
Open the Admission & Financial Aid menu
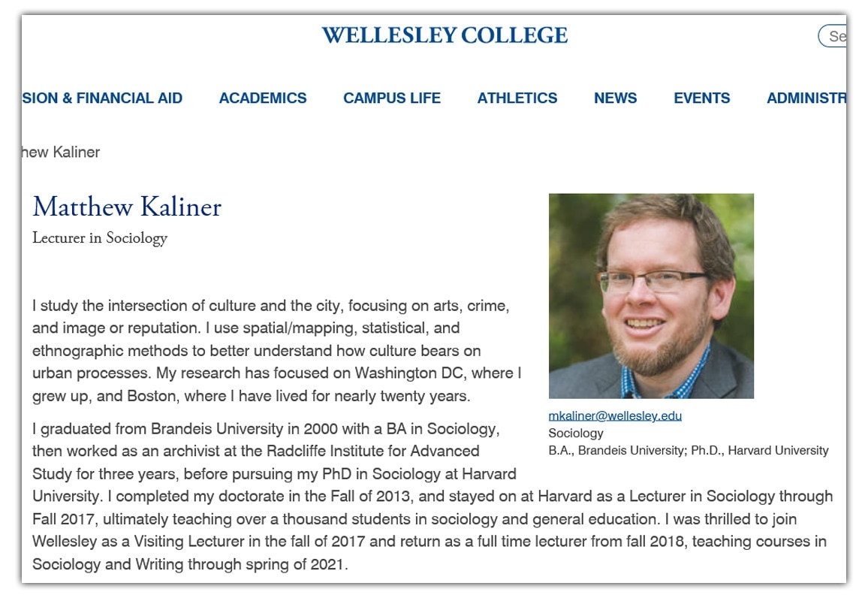tap(102, 98)
